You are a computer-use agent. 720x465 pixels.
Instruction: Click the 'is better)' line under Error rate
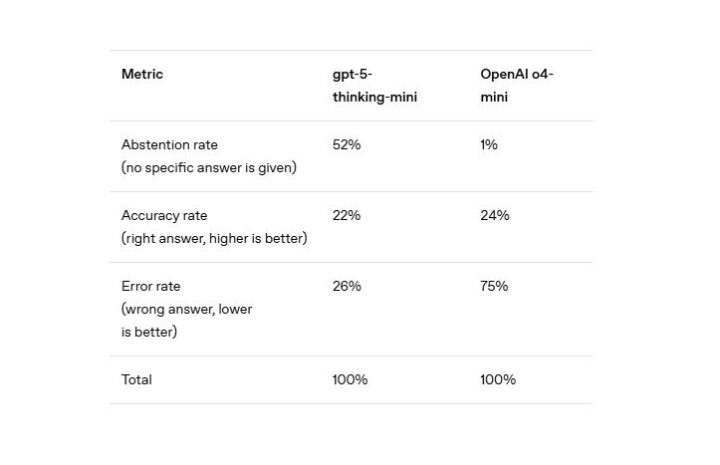click(149, 332)
